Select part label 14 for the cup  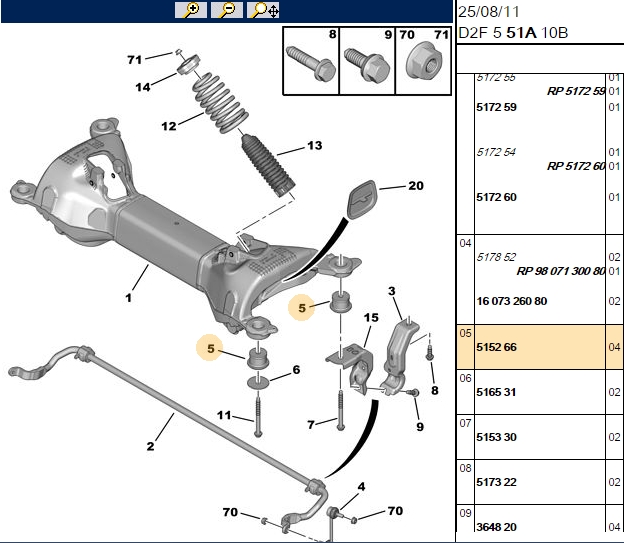(143, 87)
